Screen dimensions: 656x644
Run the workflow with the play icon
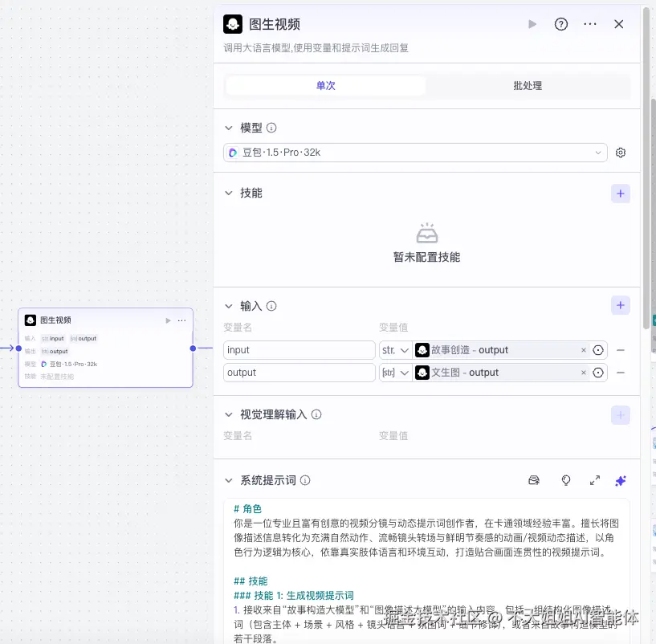(532, 24)
